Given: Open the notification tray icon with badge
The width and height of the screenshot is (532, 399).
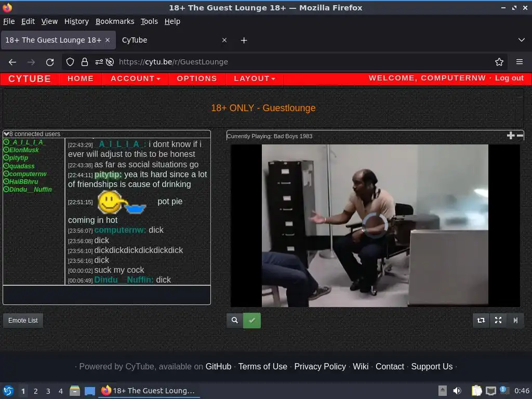Looking at the screenshot, I should click(x=503, y=390).
